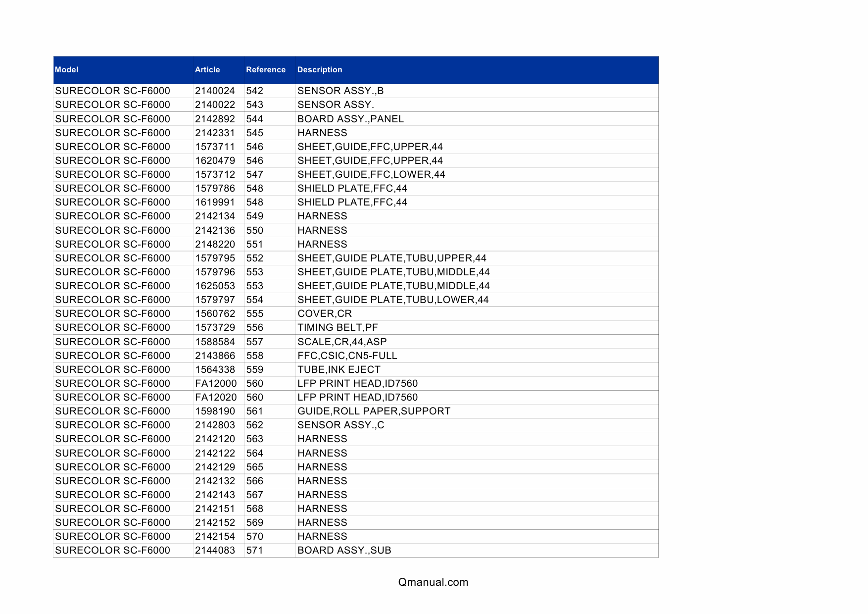Screen dimensions: 868x614
Task: Click the Description column header
Action: click(x=320, y=70)
